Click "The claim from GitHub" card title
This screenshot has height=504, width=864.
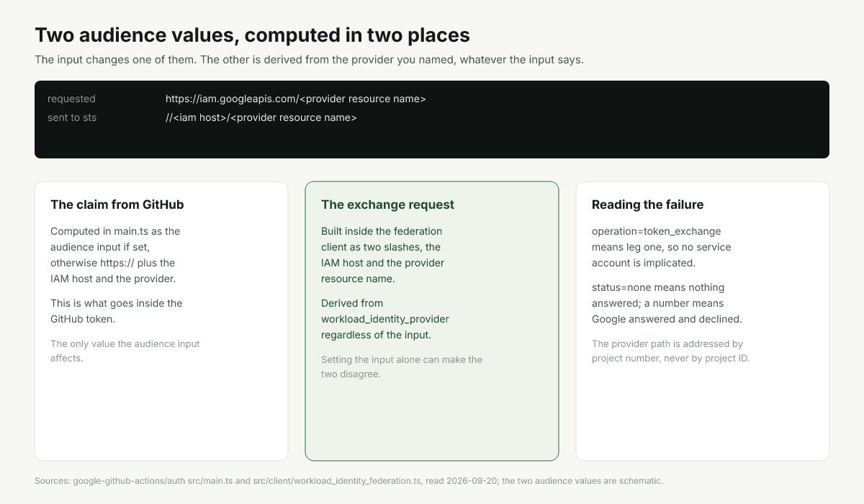point(117,204)
